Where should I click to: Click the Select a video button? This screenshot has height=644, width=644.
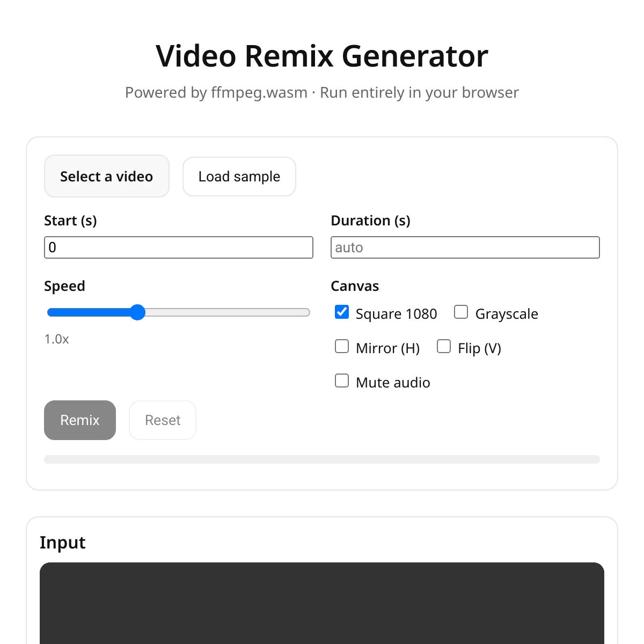click(x=107, y=177)
